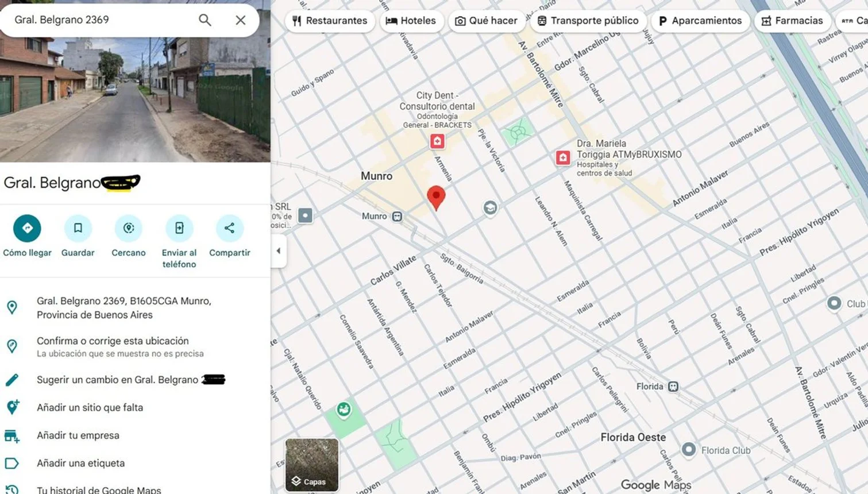Click the Florida train station icon

pyautogui.click(x=673, y=387)
